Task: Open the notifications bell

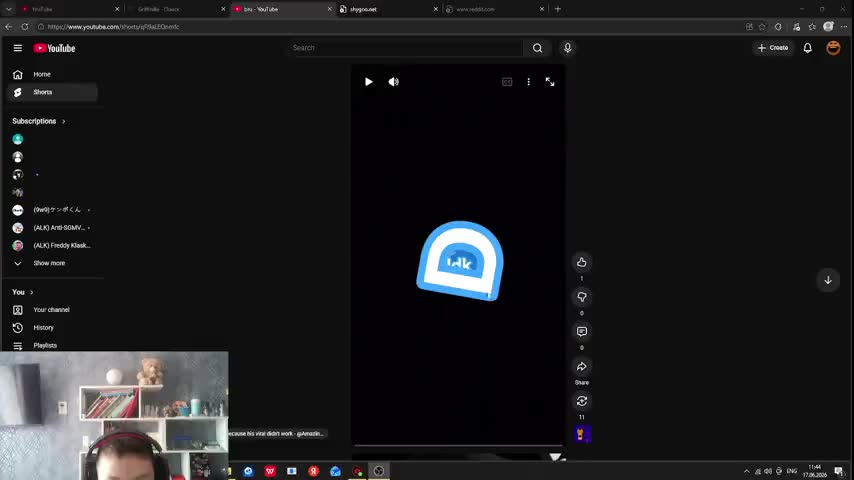Action: tap(808, 48)
